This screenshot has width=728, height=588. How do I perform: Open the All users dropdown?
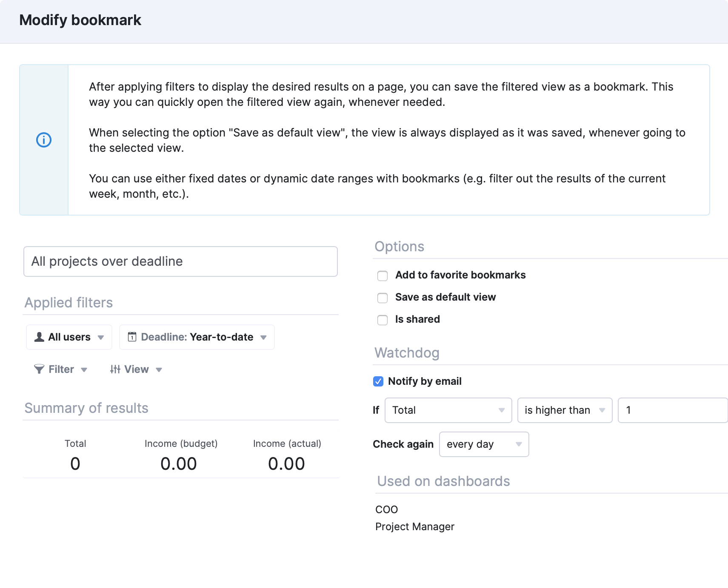point(69,337)
